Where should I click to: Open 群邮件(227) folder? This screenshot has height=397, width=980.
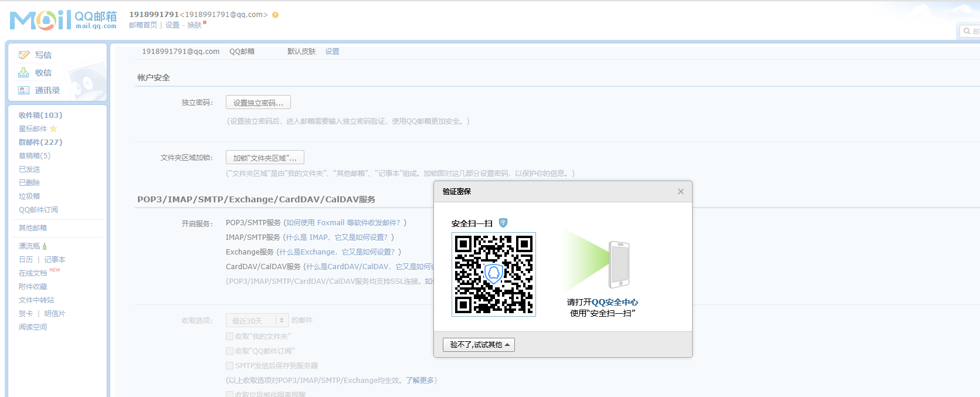tap(40, 142)
